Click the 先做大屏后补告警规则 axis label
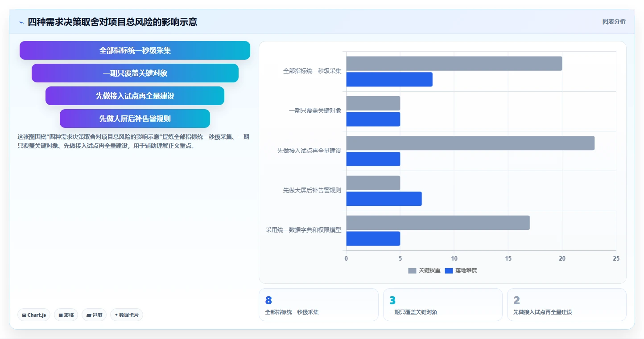This screenshot has height=339, width=644. point(312,191)
